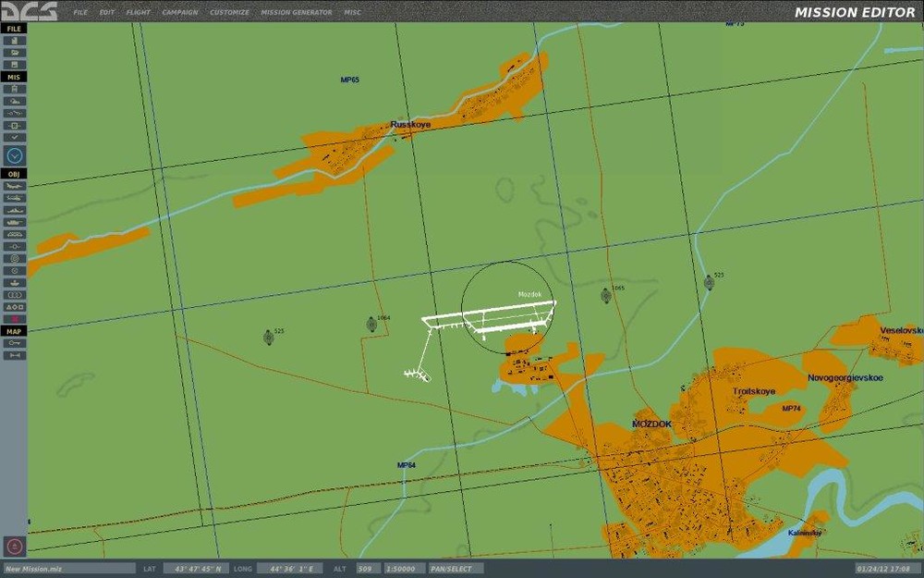Screen dimensions: 924x578
Task: Open the CUSTOMIZE menu
Action: coord(229,12)
